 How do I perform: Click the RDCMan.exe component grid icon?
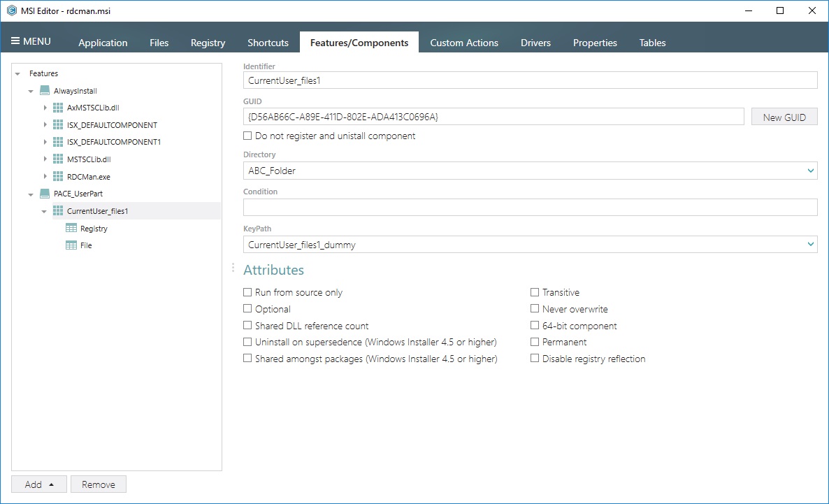coord(58,177)
